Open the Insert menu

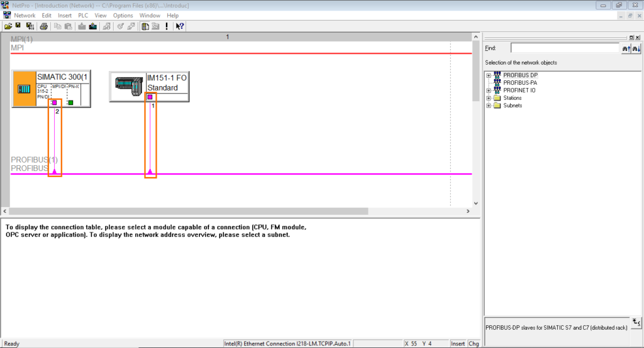point(65,16)
